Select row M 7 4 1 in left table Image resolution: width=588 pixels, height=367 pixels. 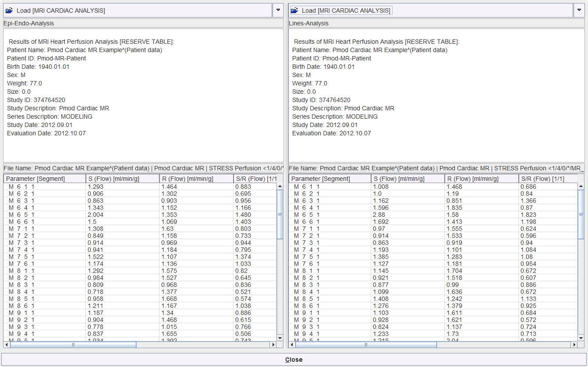[140, 250]
